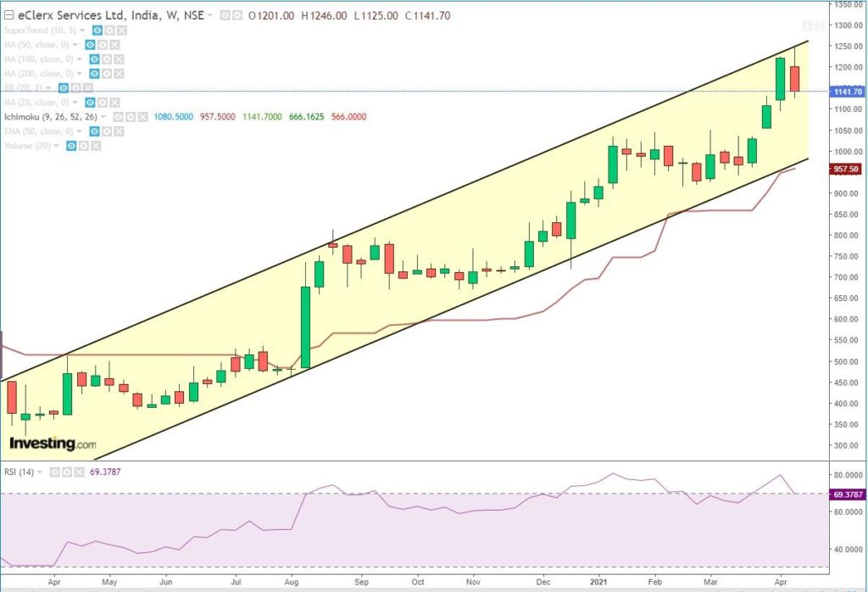The width and height of the screenshot is (868, 592).
Task: Click the High value H1246.00 in header
Action: [x=324, y=15]
